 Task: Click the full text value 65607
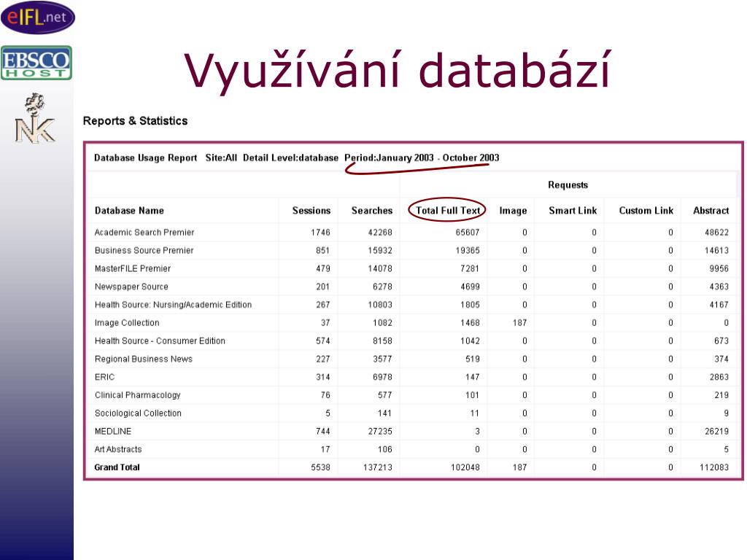[468, 233]
